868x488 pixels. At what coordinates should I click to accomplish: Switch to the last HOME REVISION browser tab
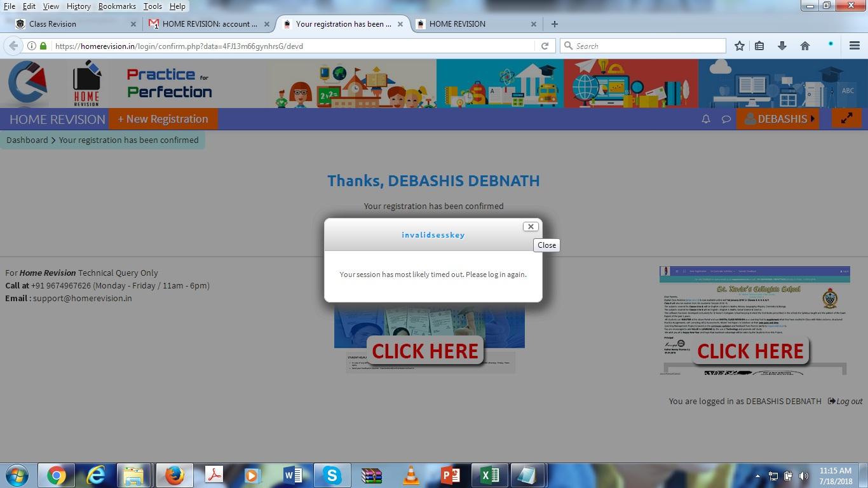coord(477,24)
